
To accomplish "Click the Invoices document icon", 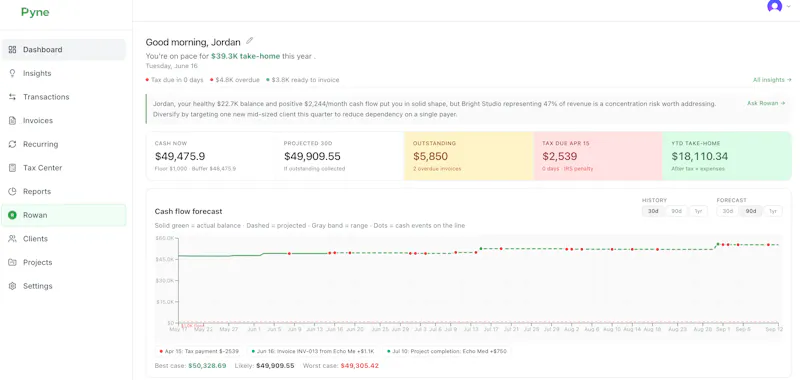I will pyautogui.click(x=12, y=120).
